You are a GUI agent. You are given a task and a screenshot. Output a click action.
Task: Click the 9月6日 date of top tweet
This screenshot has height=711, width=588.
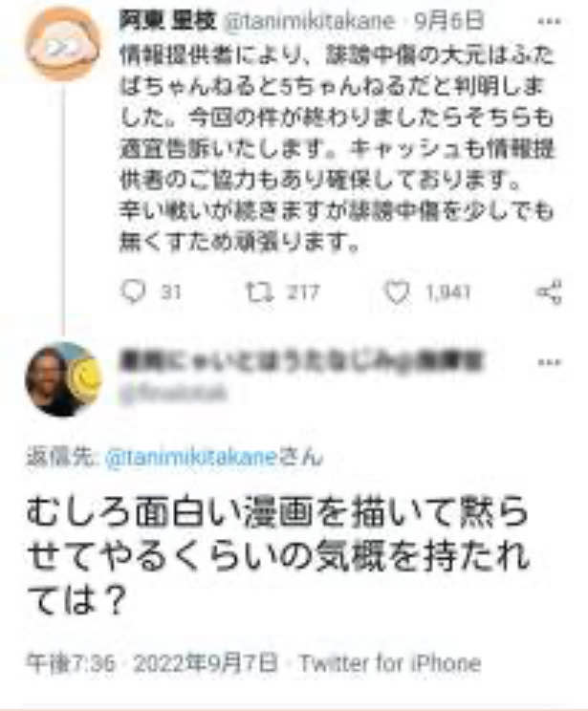(x=448, y=21)
